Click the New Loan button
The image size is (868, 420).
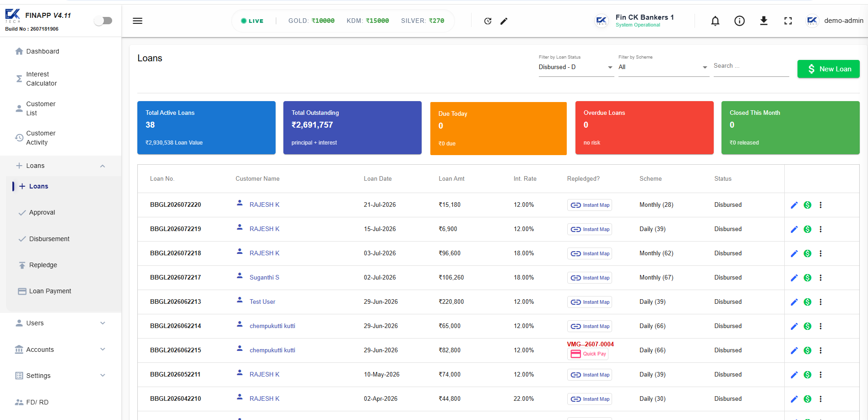tap(828, 69)
